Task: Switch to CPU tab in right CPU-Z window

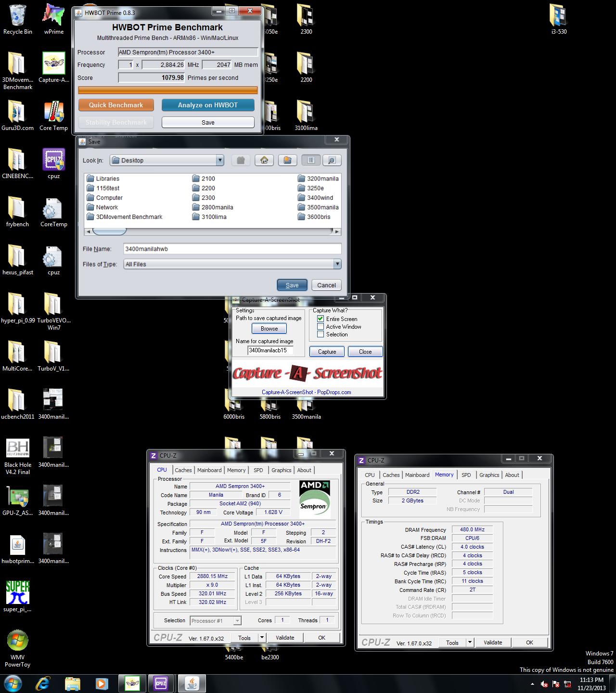Action: tap(370, 475)
